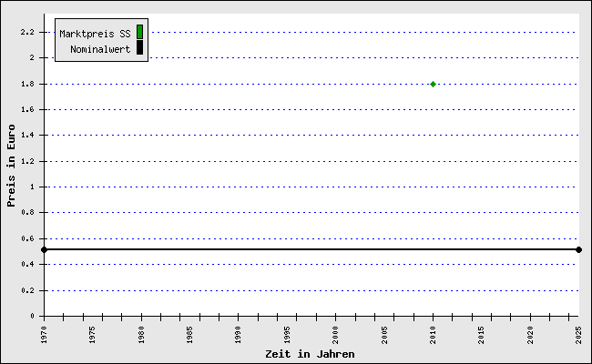Screen dimensions: 592x364
Task: Click the 1980 year label on the x-axis
Action: (141, 333)
